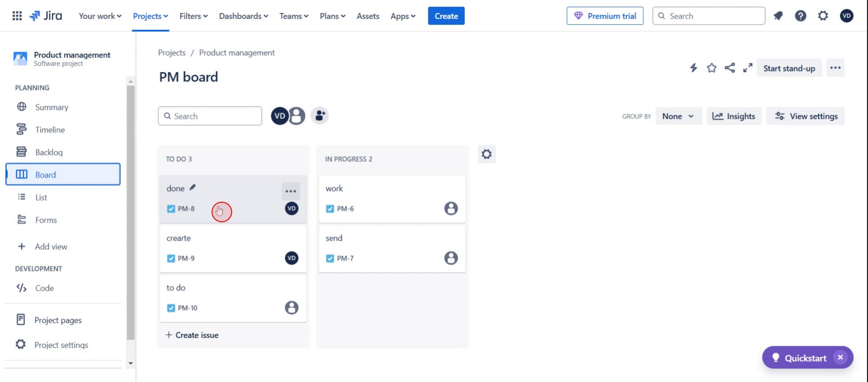Open board settings gear near In Progress

(486, 154)
